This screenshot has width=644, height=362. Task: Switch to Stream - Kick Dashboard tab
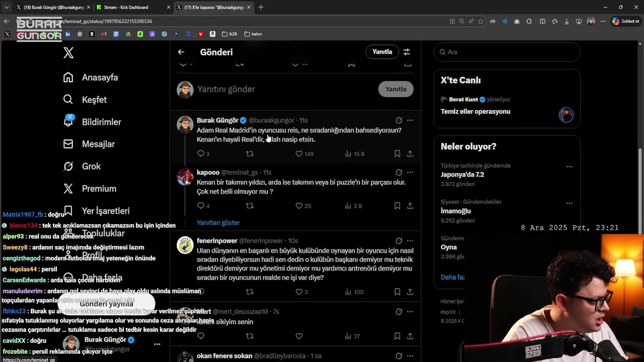coord(133,7)
